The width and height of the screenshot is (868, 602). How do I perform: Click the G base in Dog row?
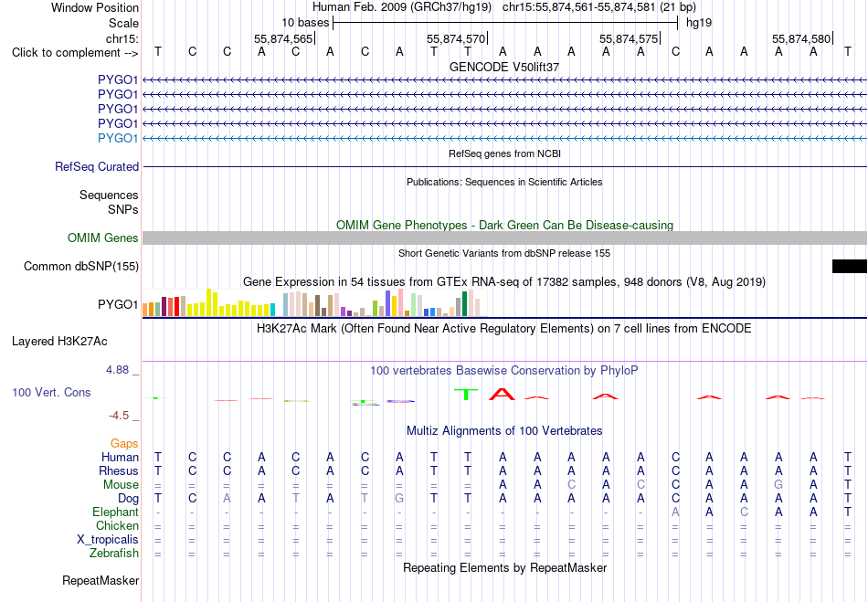[x=399, y=499]
